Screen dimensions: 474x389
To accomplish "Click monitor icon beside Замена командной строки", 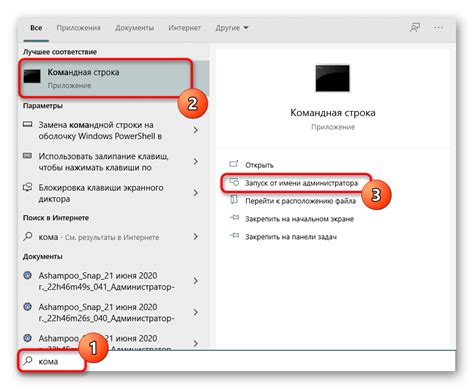I will pyautogui.click(x=27, y=124).
